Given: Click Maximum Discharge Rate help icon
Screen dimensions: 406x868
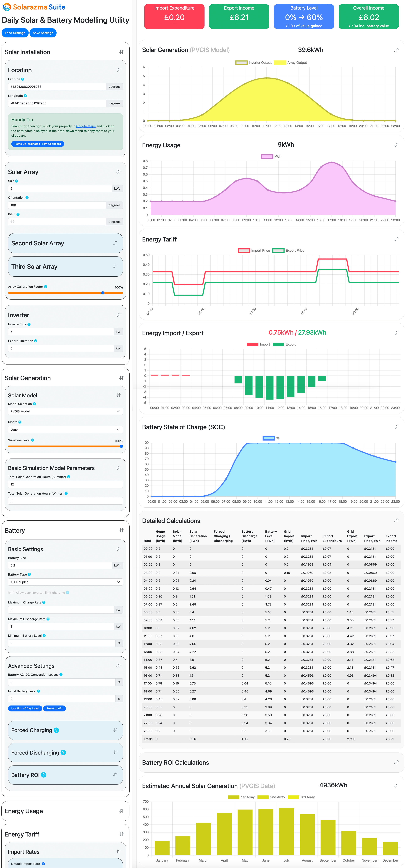Looking at the screenshot, I should [x=48, y=619].
